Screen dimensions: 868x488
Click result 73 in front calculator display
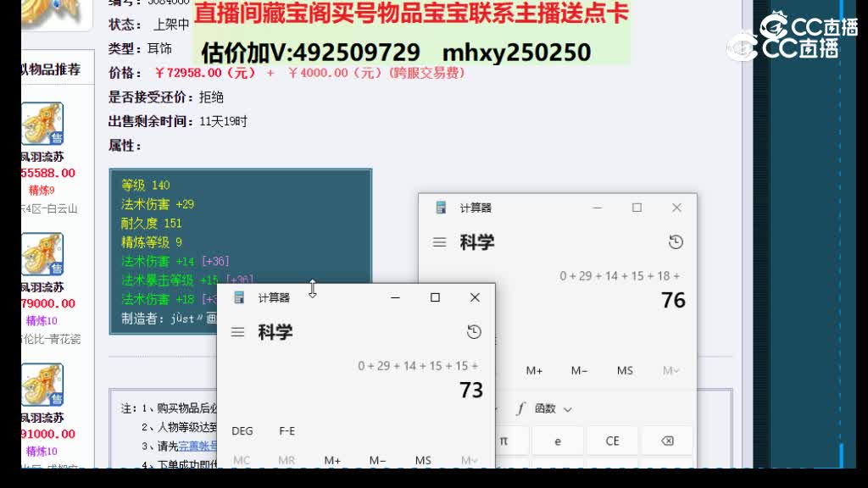coord(471,390)
